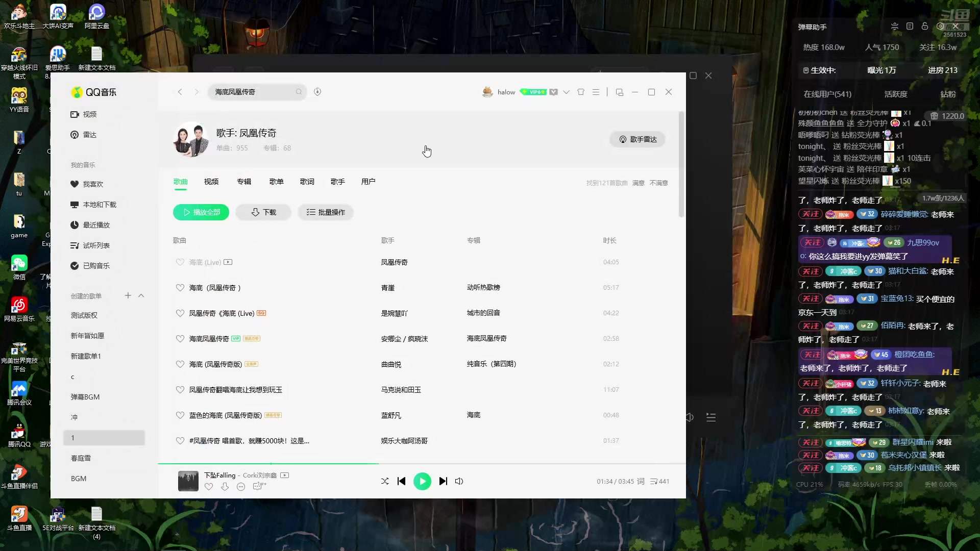The image size is (980, 551).
Task: Go back with the left arrow
Action: pyautogui.click(x=180, y=92)
